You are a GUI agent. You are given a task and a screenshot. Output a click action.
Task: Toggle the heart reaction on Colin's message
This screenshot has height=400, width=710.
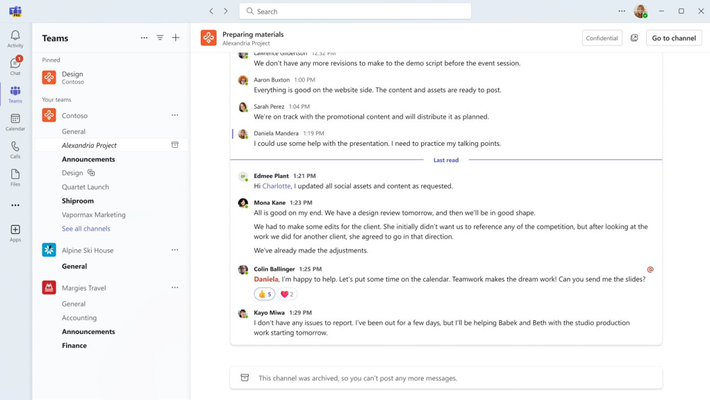pos(287,294)
